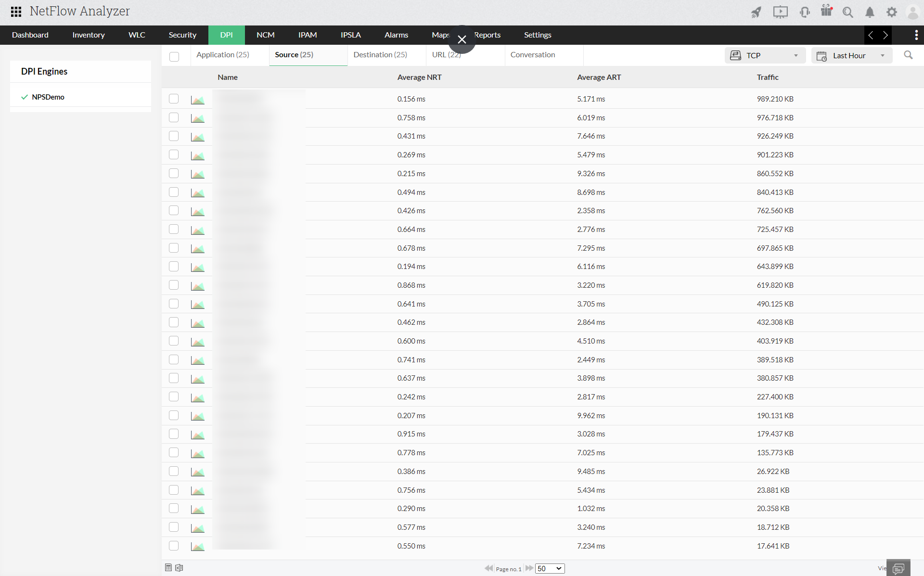The image size is (924, 576).
Task: Click the next page arrow in pagination
Action: click(x=529, y=568)
